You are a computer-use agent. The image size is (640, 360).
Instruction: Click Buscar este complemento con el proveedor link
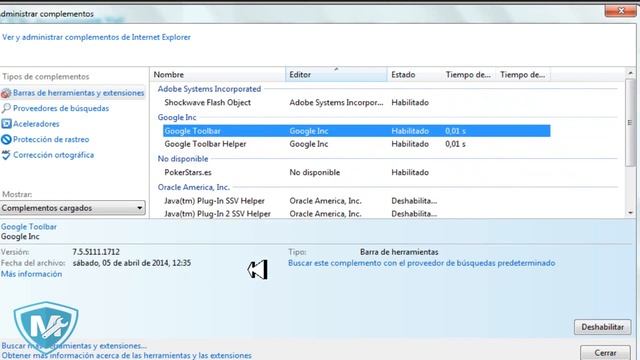point(422,263)
